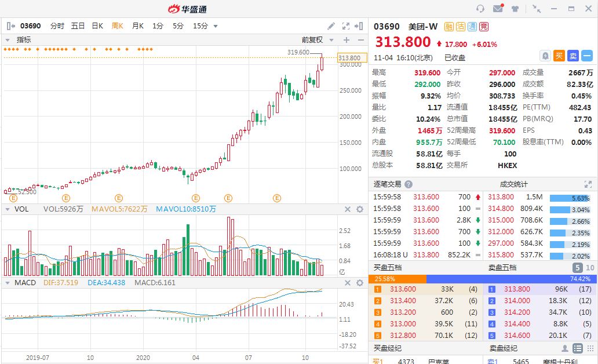Click the orange 买 buy button
The width and height of the screenshot is (598, 364).
point(559,56)
